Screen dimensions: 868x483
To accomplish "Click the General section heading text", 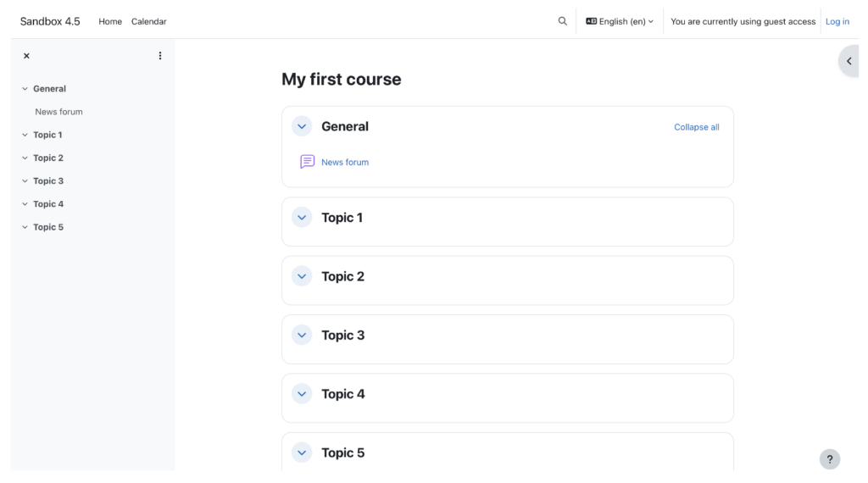I will (x=345, y=126).
